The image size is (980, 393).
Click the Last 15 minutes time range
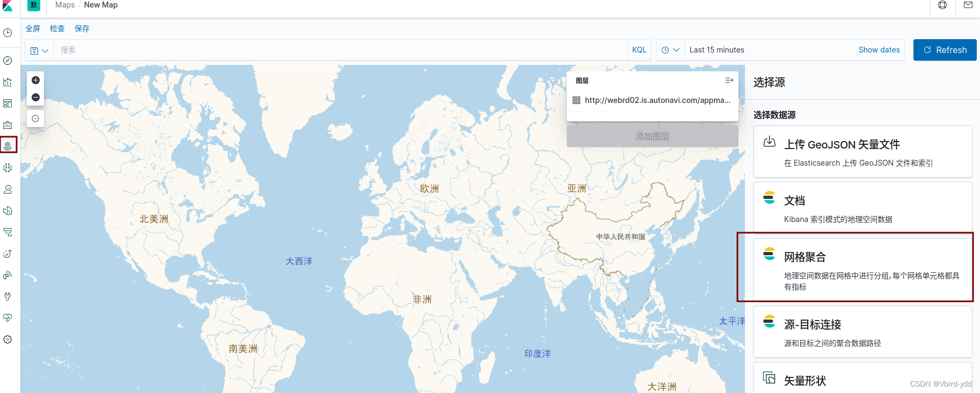716,50
